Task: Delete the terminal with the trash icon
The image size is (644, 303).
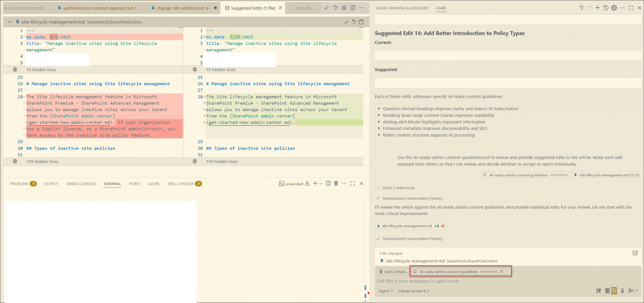Action: pos(336,183)
